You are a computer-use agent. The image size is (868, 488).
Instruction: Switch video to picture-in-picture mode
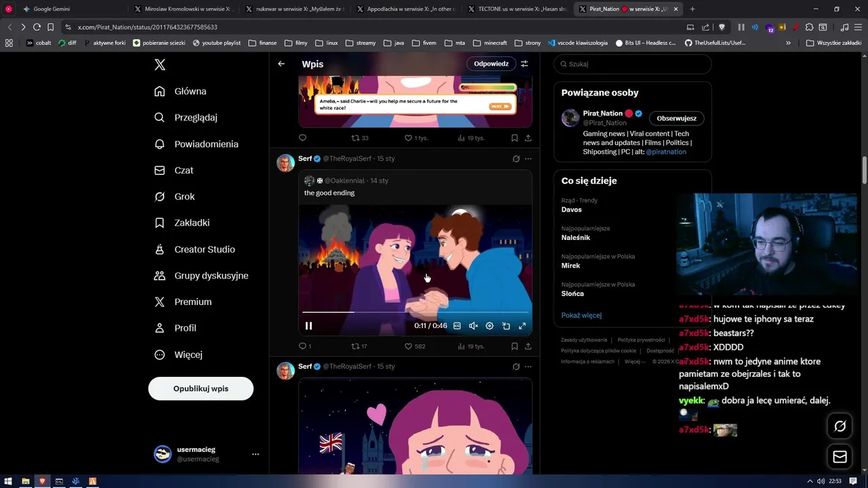pos(506,326)
